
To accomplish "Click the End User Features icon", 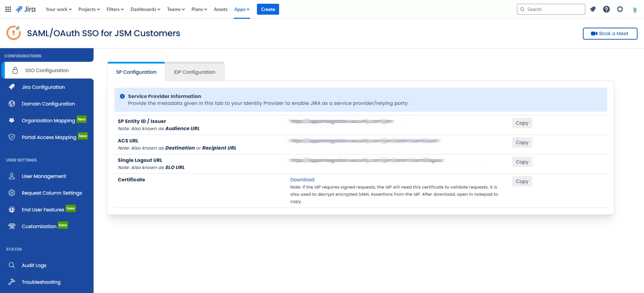I will click(12, 210).
